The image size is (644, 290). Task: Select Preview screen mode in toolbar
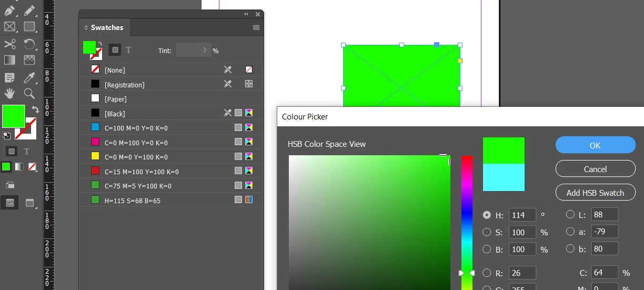pyautogui.click(x=29, y=203)
